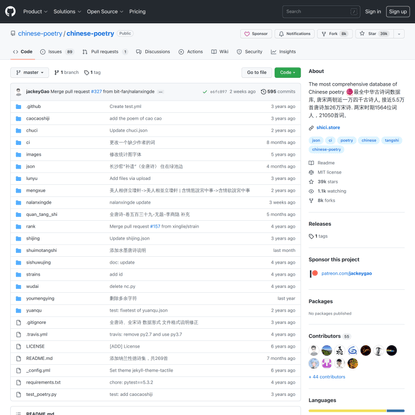Screen dimensions: 415x415
Task: View the 595 commits history
Action: pyautogui.click(x=278, y=92)
